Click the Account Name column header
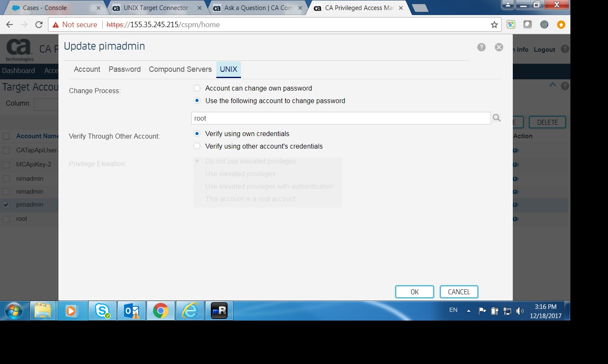This screenshot has height=364, width=608. coord(37,136)
